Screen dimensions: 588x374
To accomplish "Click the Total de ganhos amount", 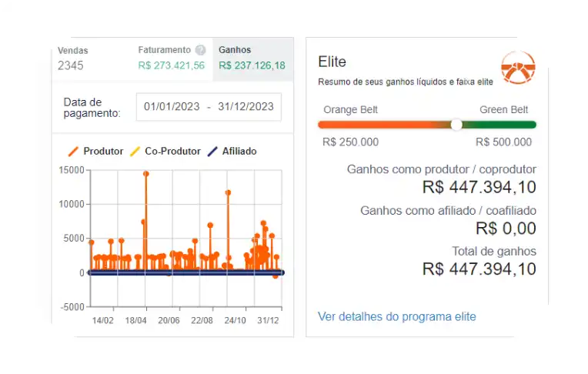I will [x=479, y=269].
